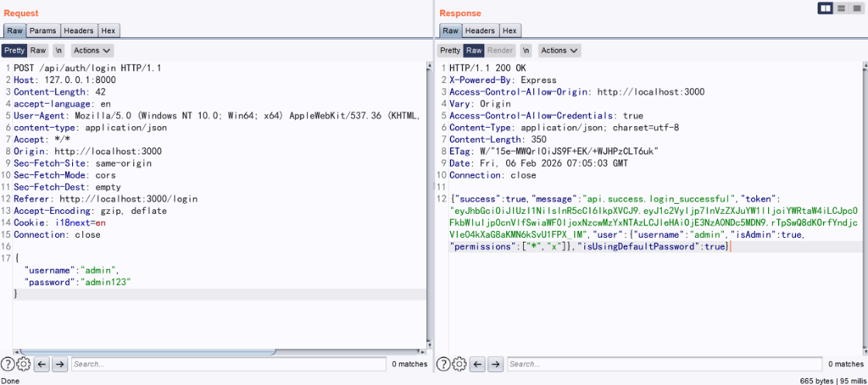
Task: Focus the response Search input field
Action: pos(663,364)
